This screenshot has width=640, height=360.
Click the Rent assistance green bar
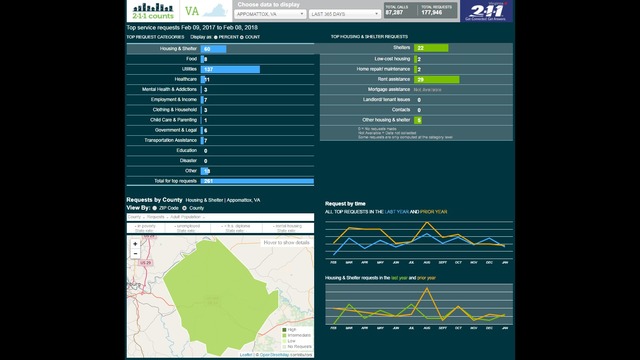point(436,80)
